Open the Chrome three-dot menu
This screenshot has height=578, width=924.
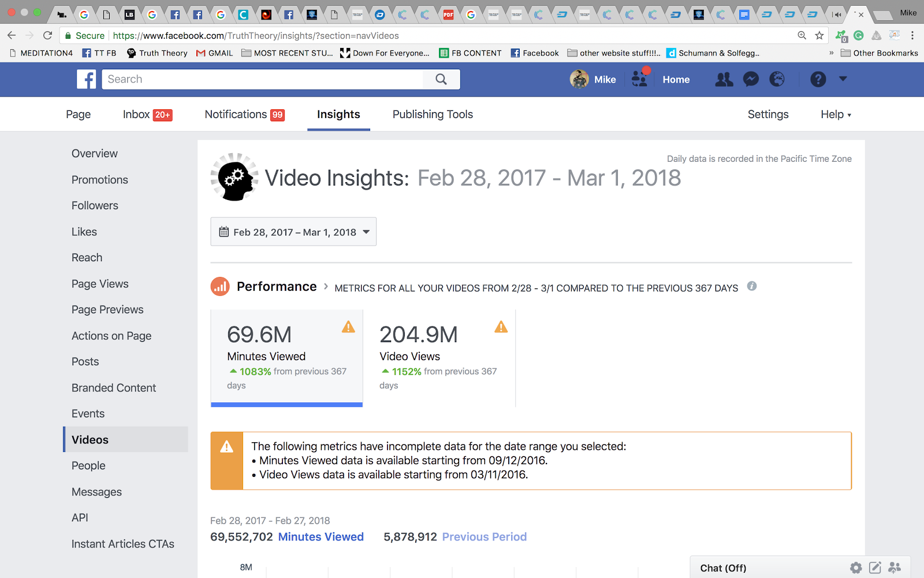coord(912,35)
